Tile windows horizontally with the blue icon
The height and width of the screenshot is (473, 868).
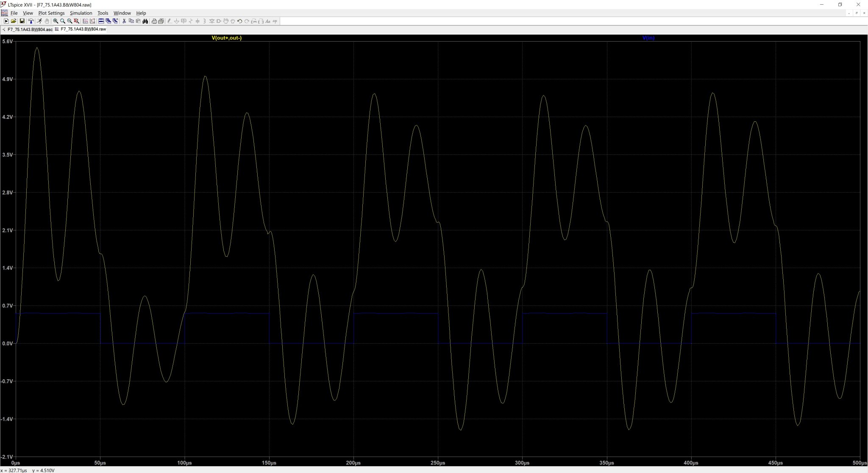[101, 21]
